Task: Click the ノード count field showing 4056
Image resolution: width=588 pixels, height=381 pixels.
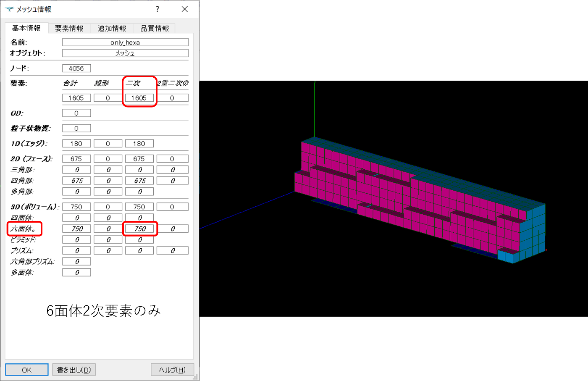Action: (x=76, y=68)
